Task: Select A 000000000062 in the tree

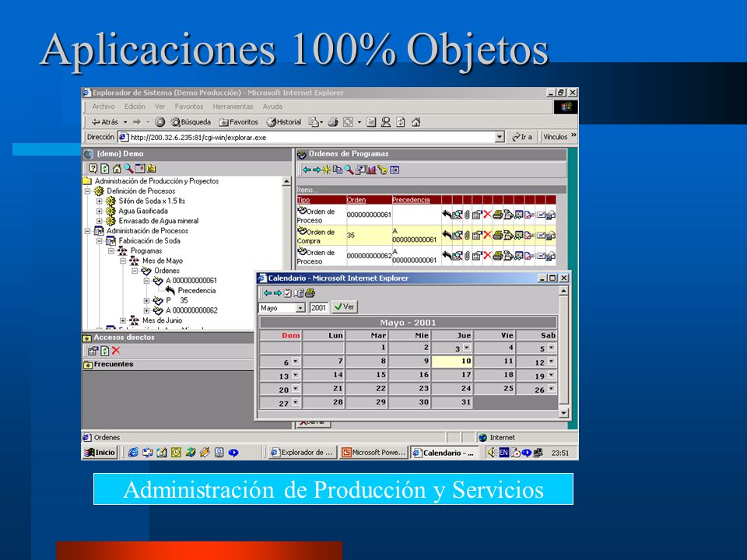Action: click(191, 310)
